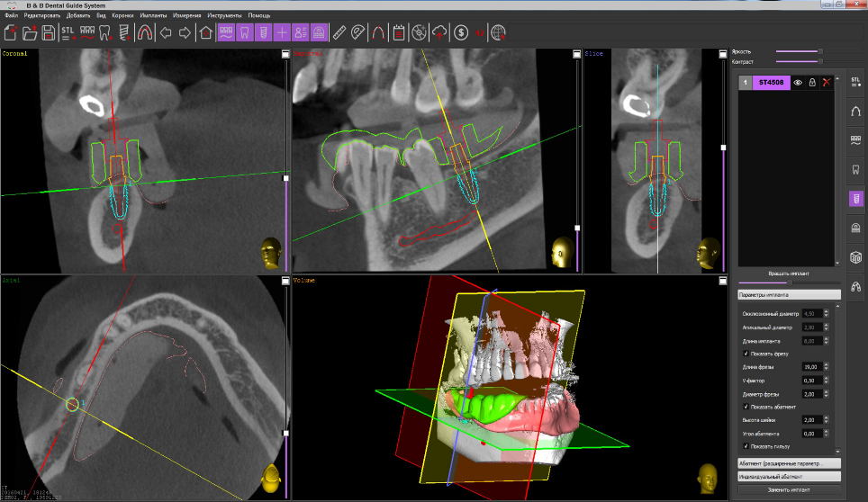Open nerve canal arch tool in toolbar
868x502 pixels.
click(x=378, y=32)
